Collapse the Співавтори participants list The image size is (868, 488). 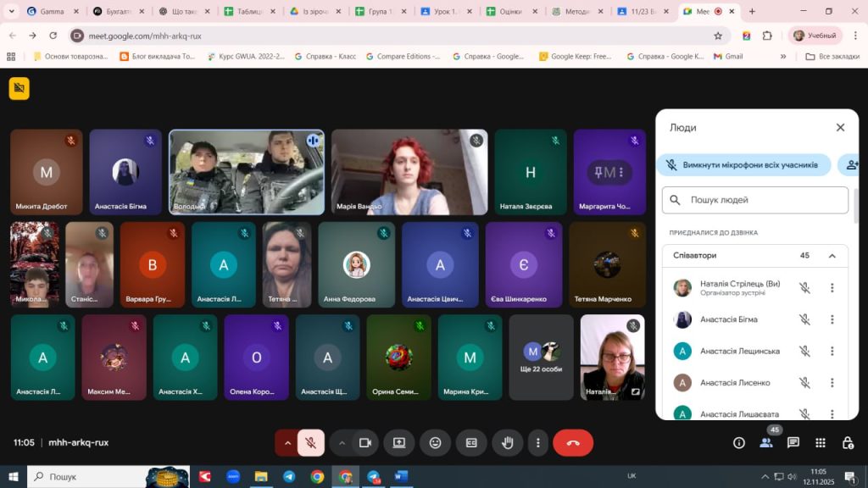click(x=832, y=256)
